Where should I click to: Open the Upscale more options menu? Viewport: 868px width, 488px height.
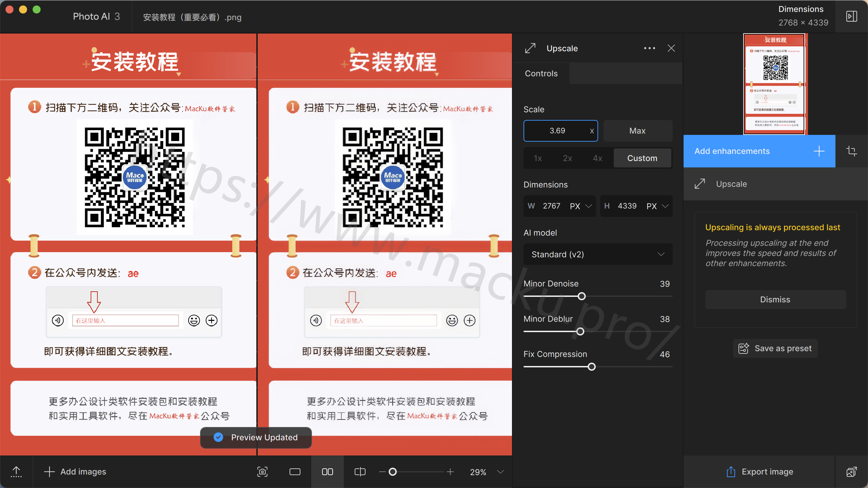(649, 48)
